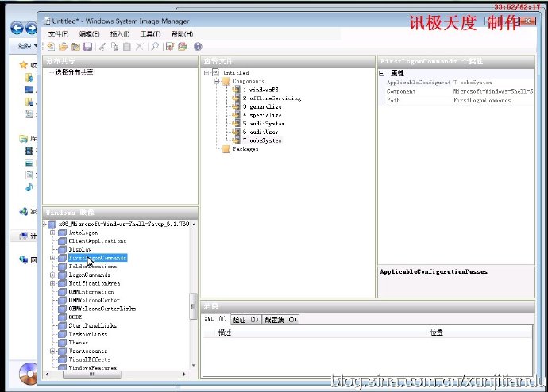Image resolution: width=548 pixels, height=392 pixels.
Task: Click the Delete X toolbar icon
Action: (x=139, y=47)
